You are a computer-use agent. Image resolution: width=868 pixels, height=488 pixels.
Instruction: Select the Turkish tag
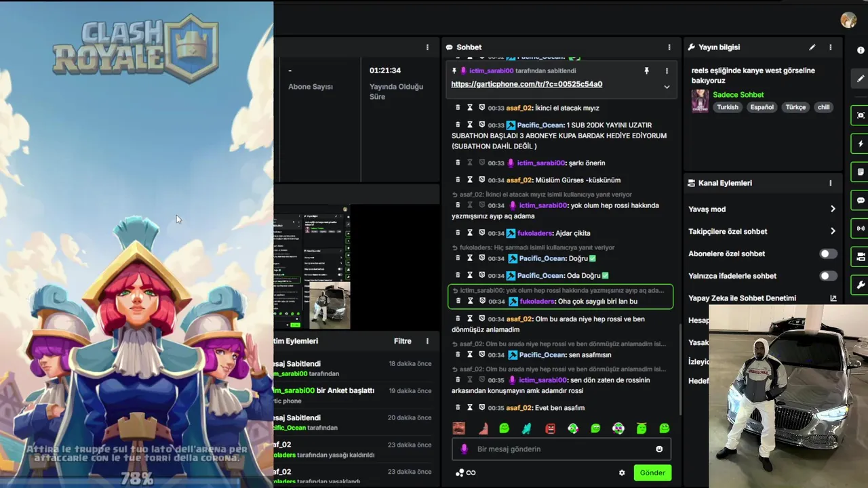point(728,107)
